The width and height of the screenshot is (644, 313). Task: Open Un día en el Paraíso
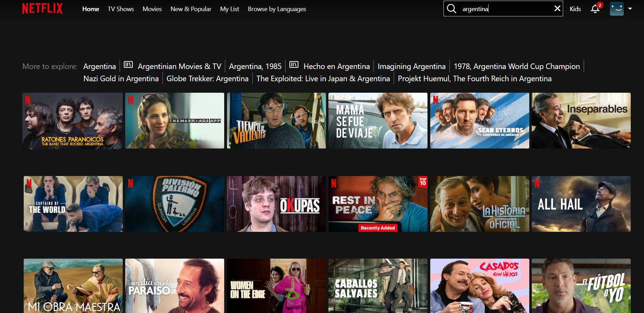[x=175, y=286]
